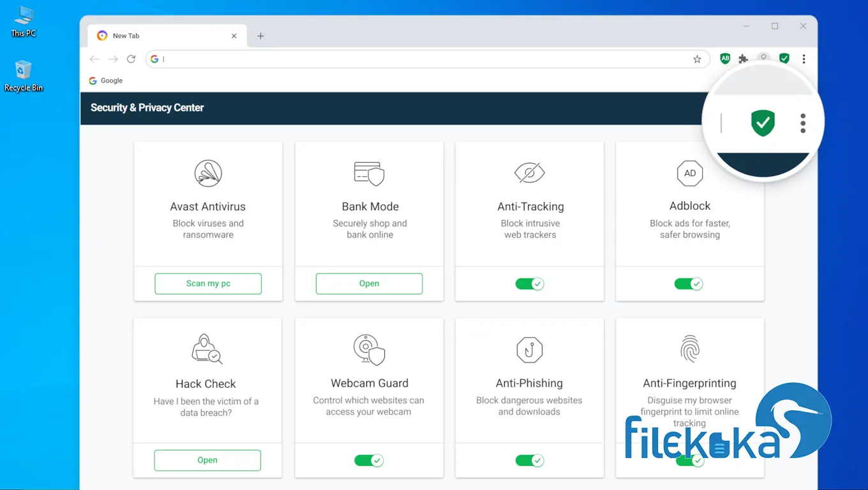Click 'Securely shop and bank online' description
Image resolution: width=868 pixels, height=490 pixels.
tap(370, 229)
